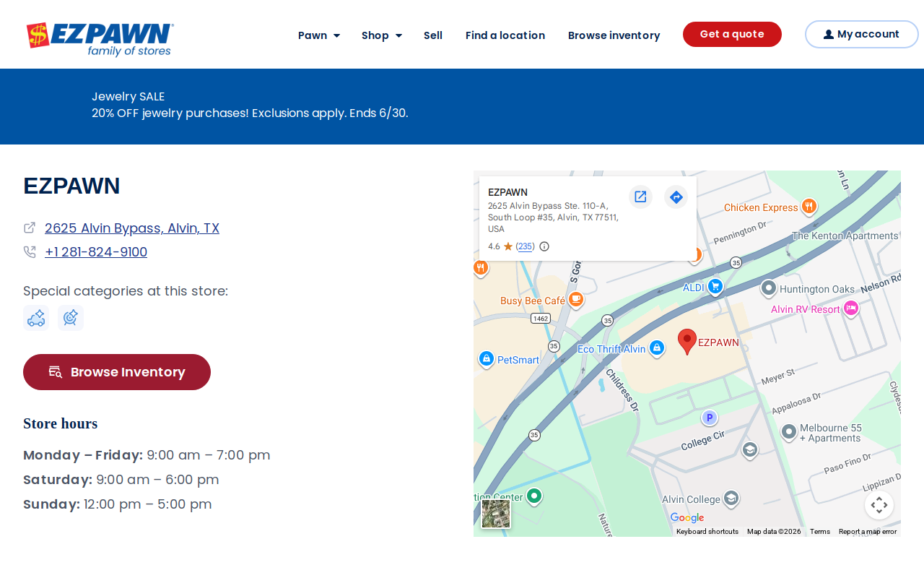The image size is (924, 578).
Task: Click the Jewelry SALE banner text
Action: 128,96
